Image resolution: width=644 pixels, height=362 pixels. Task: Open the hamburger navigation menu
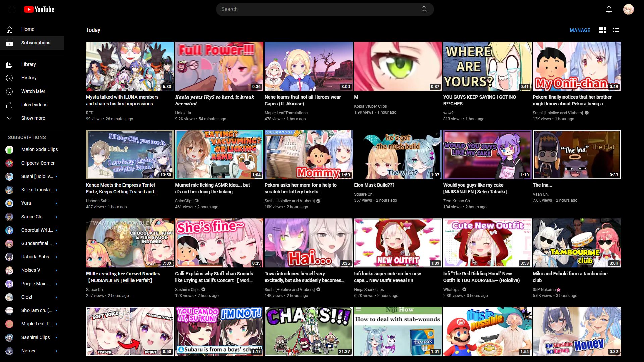pyautogui.click(x=12, y=9)
